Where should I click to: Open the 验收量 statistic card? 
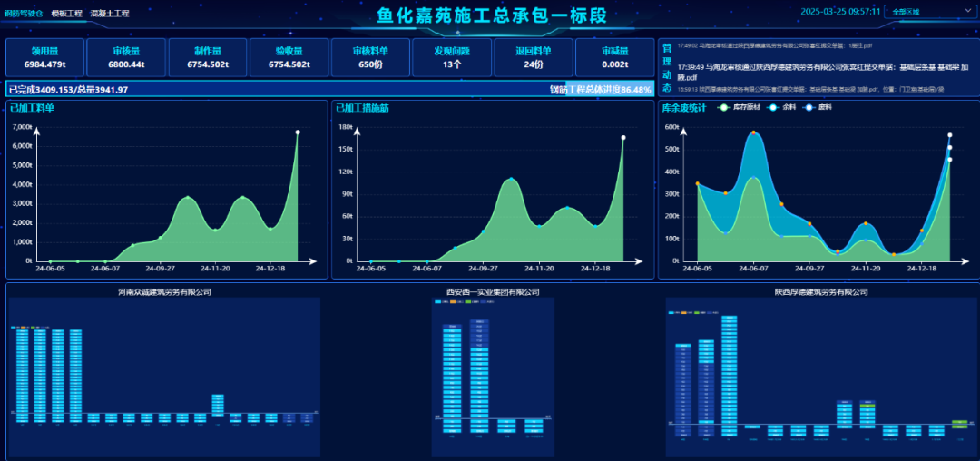289,57
